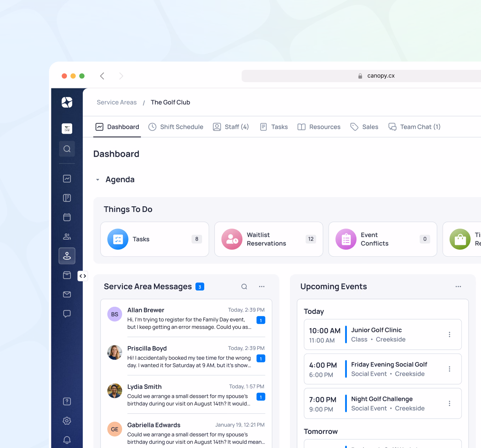Collapse the Agenda section arrow

[98, 180]
